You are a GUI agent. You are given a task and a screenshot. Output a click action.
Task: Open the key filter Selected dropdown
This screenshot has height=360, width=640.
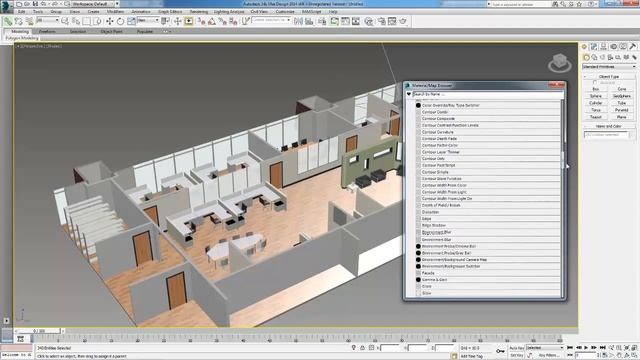click(x=545, y=348)
